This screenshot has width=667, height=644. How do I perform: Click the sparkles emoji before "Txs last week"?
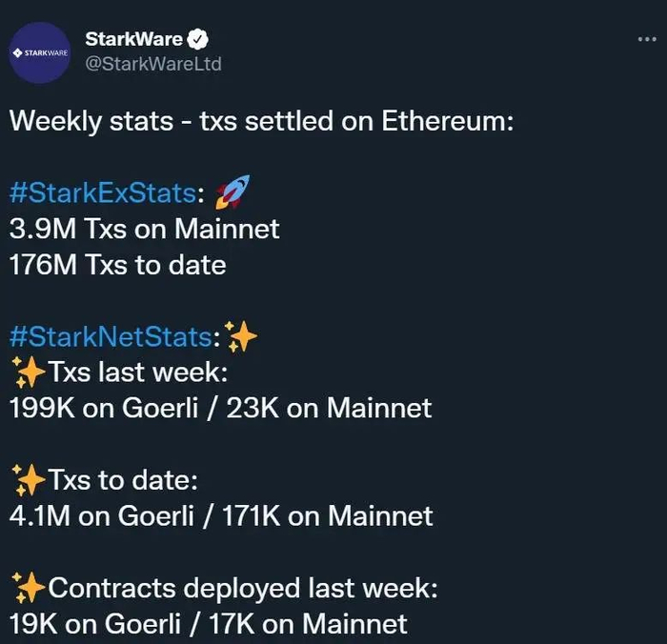pyautogui.click(x=29, y=372)
